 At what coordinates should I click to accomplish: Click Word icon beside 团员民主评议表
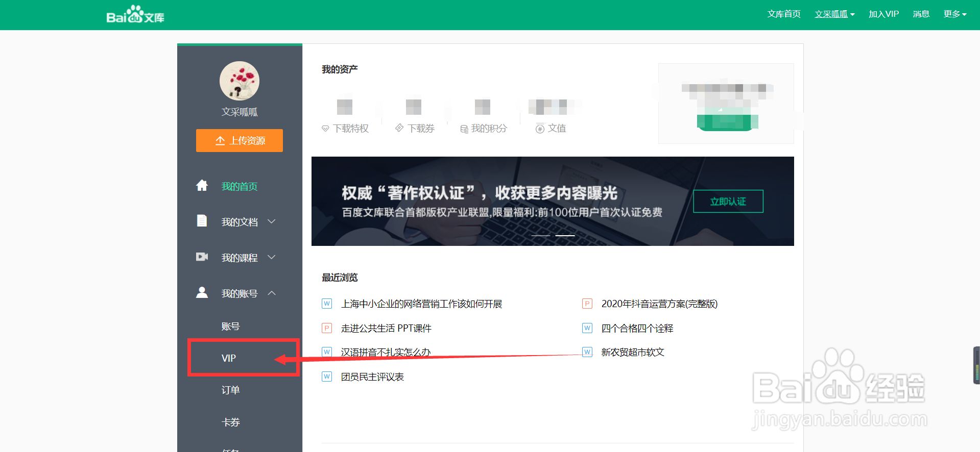click(327, 376)
